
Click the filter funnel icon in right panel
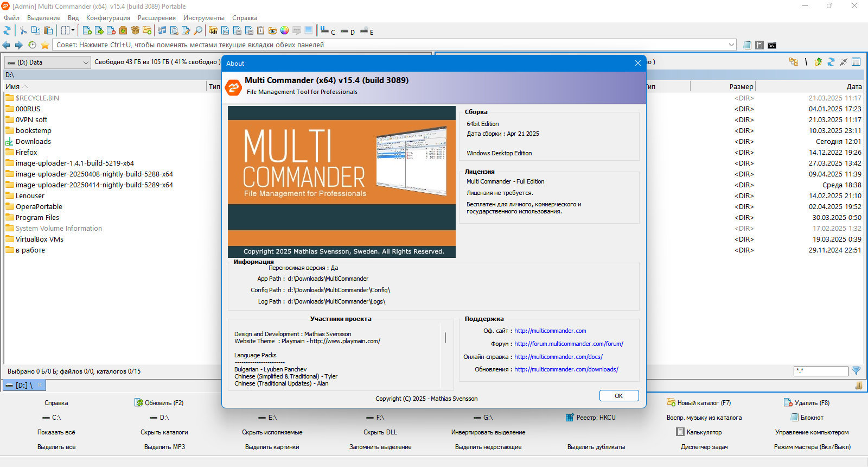pyautogui.click(x=856, y=371)
